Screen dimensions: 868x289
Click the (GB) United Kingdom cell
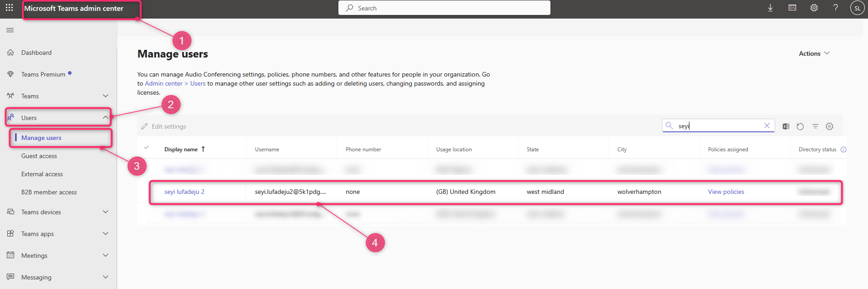(466, 192)
